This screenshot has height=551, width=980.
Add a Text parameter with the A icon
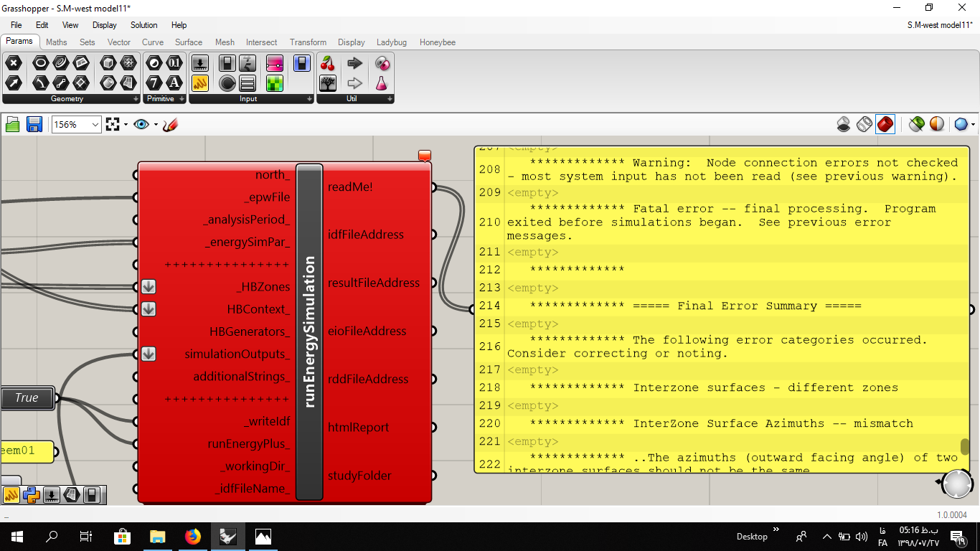tap(174, 83)
